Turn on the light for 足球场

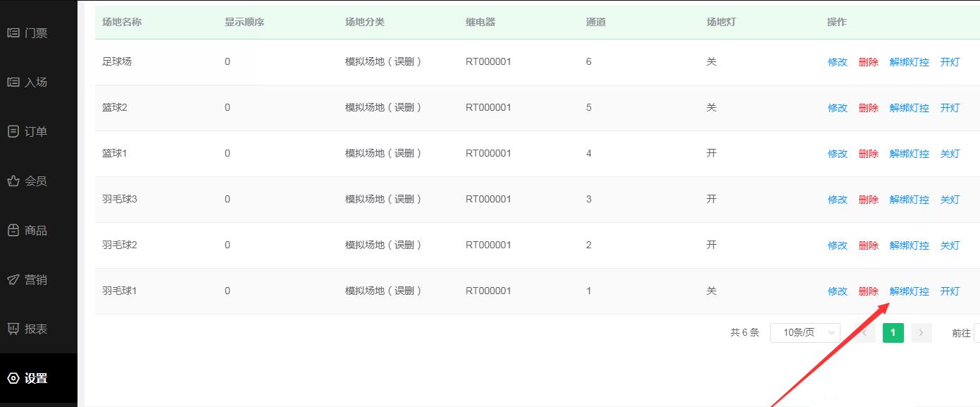point(950,62)
